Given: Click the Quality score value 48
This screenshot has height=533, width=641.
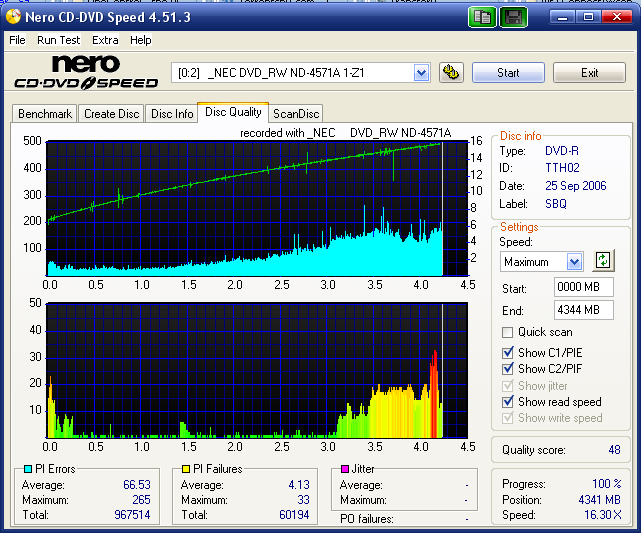Looking at the screenshot, I should [614, 450].
